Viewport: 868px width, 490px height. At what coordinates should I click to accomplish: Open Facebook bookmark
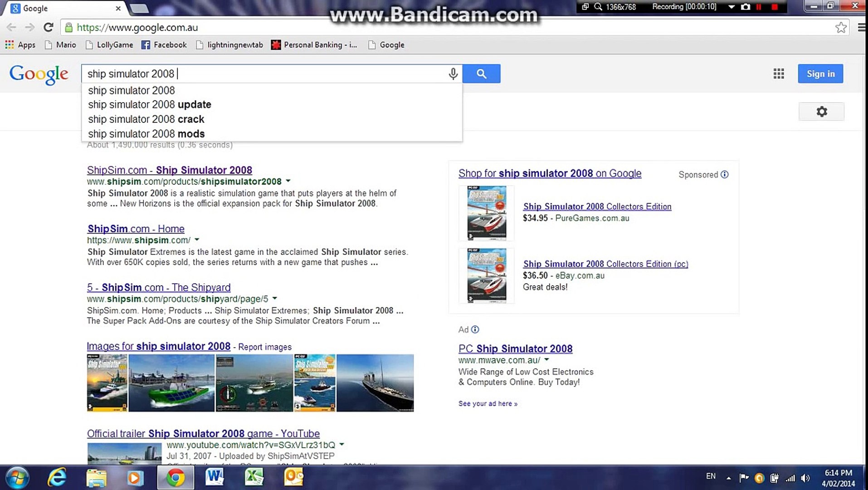point(164,45)
